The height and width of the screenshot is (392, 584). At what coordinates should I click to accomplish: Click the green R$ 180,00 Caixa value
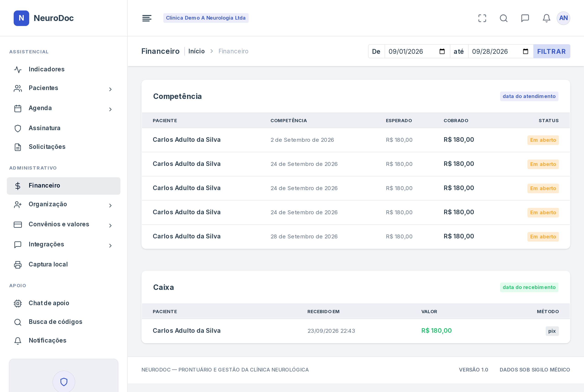coord(436,330)
